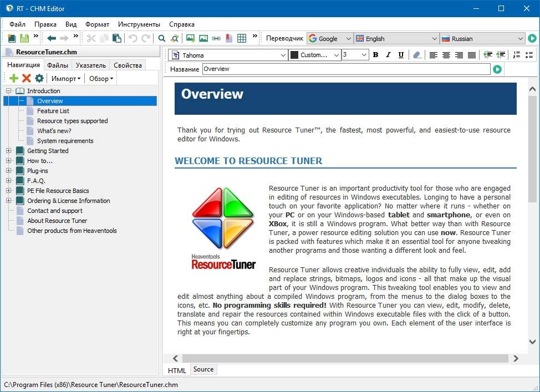Image resolution: width=540 pixels, height=392 pixels.
Task: Switch to the Source view tab
Action: pyautogui.click(x=203, y=369)
